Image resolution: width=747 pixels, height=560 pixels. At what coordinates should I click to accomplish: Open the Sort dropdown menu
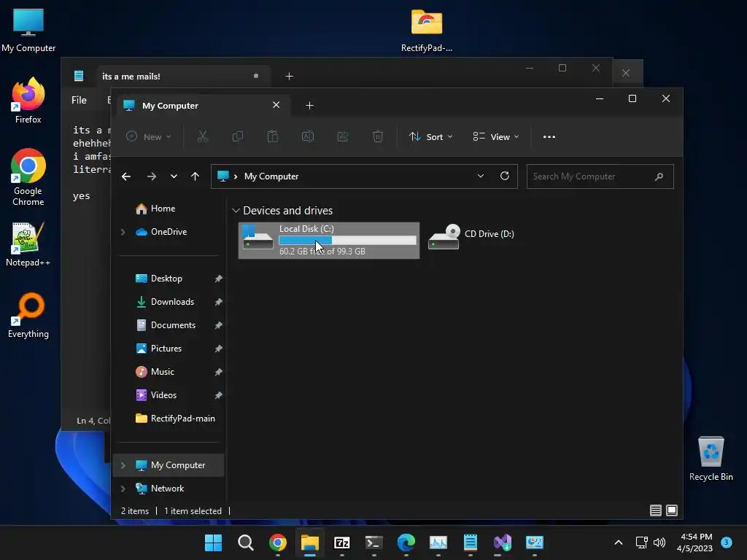pyautogui.click(x=430, y=136)
